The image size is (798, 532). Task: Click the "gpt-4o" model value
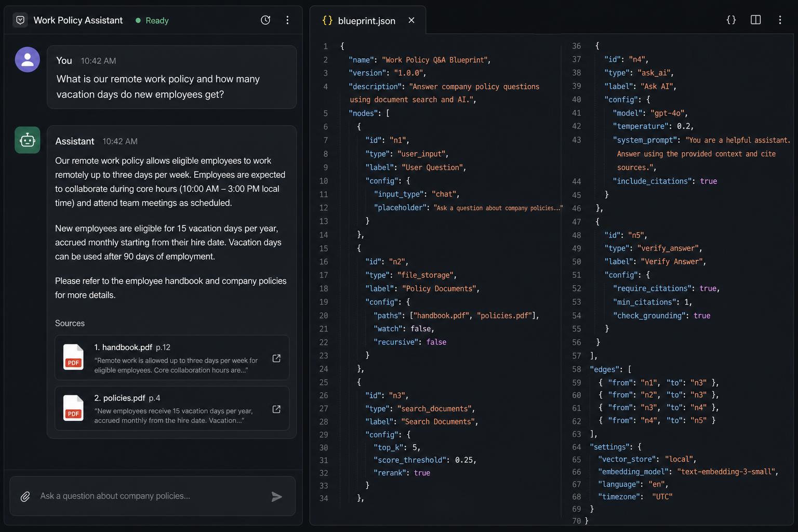pos(668,113)
